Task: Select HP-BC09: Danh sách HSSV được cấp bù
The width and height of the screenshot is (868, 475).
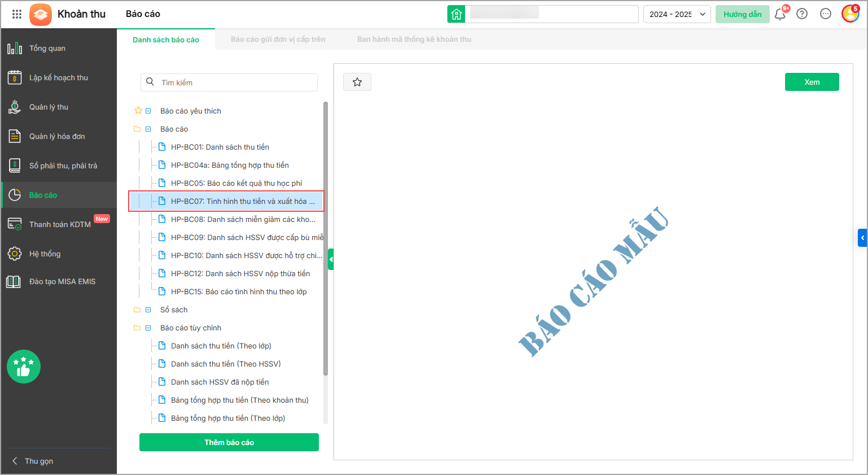Action: (247, 237)
